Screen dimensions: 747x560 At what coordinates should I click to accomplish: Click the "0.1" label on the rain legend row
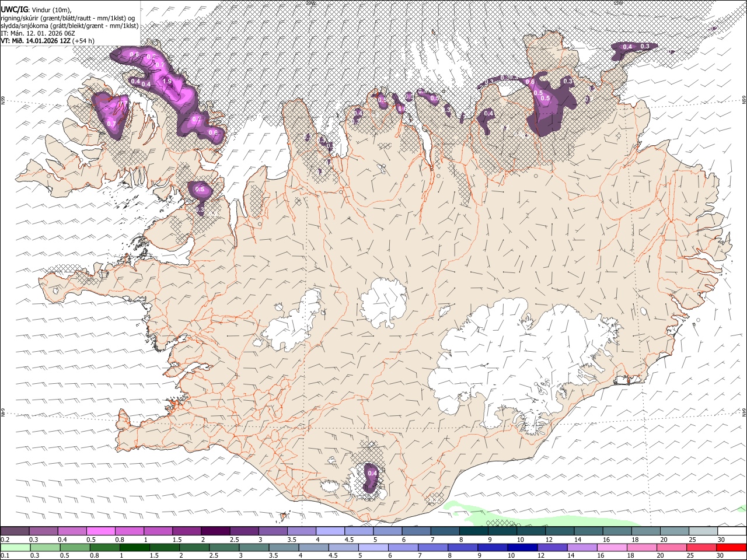(x=5, y=556)
